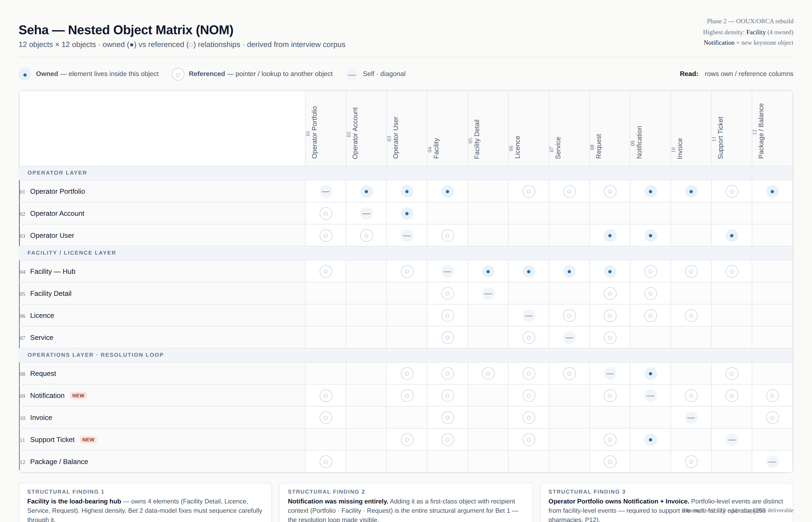Select the owned dot where Operator User owns Request

[610, 235]
